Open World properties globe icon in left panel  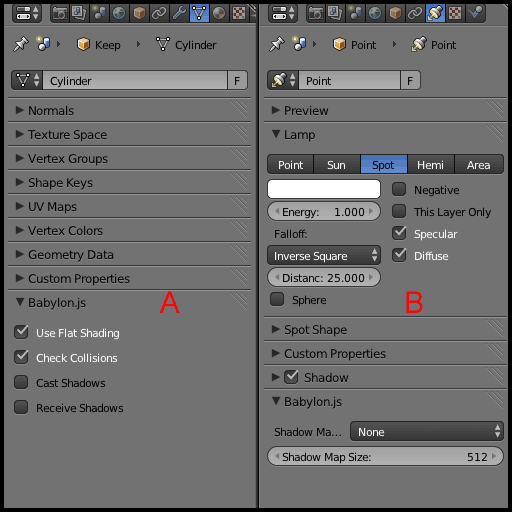click(x=119, y=13)
